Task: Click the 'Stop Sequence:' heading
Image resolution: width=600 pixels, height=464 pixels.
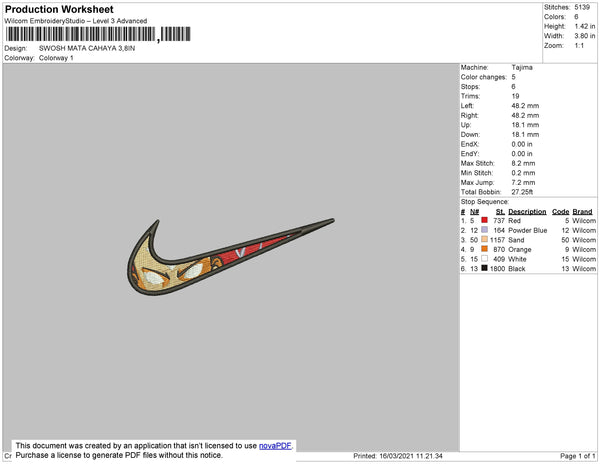Action: (x=485, y=202)
